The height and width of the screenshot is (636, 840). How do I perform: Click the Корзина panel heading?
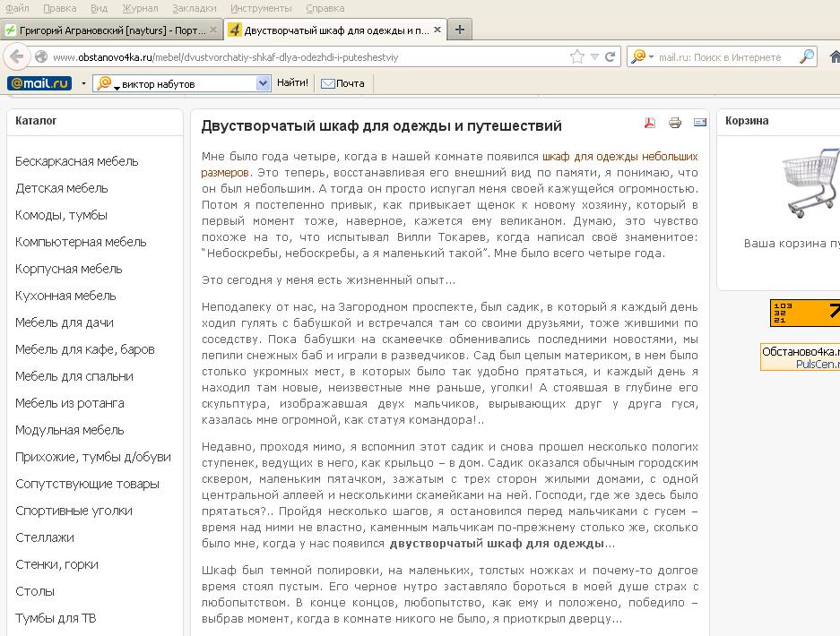point(747,120)
